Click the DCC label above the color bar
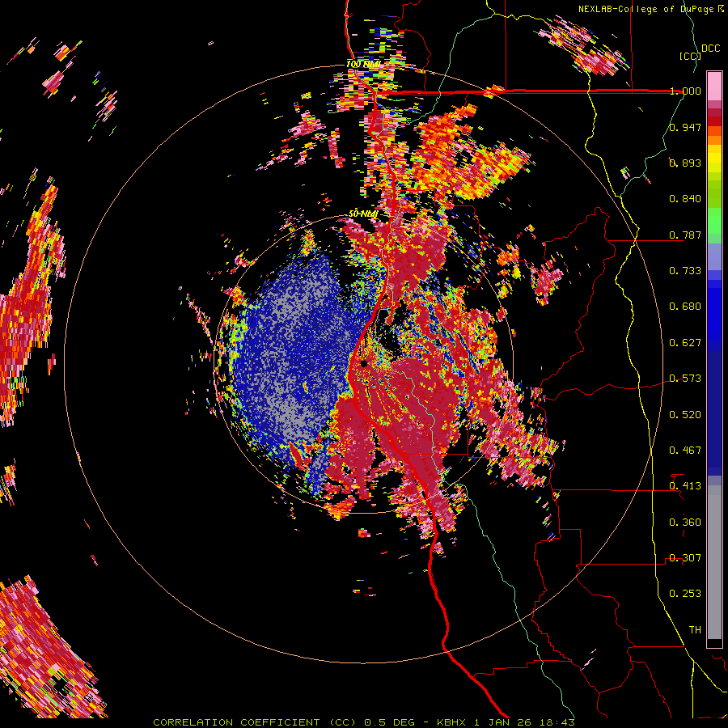728x728 pixels. 710,49
